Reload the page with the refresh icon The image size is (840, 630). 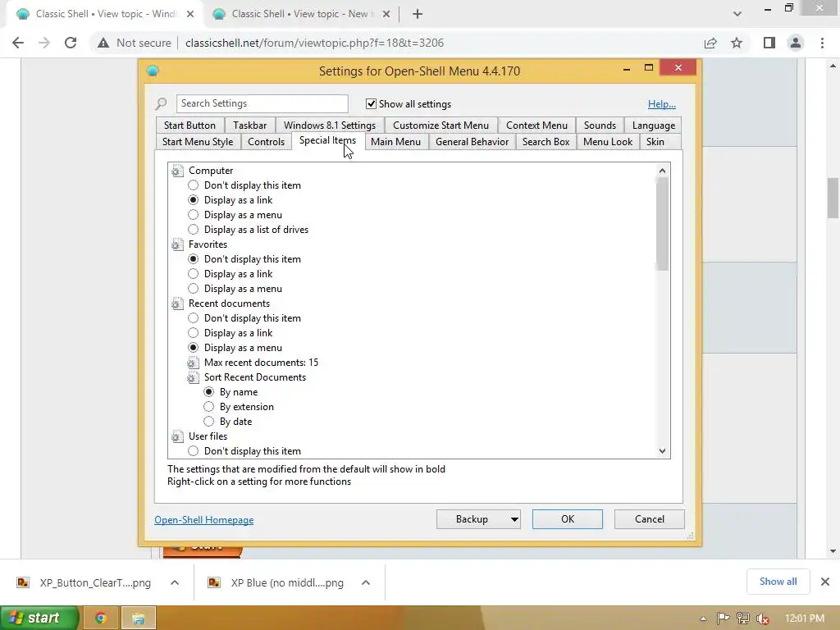pos(71,43)
